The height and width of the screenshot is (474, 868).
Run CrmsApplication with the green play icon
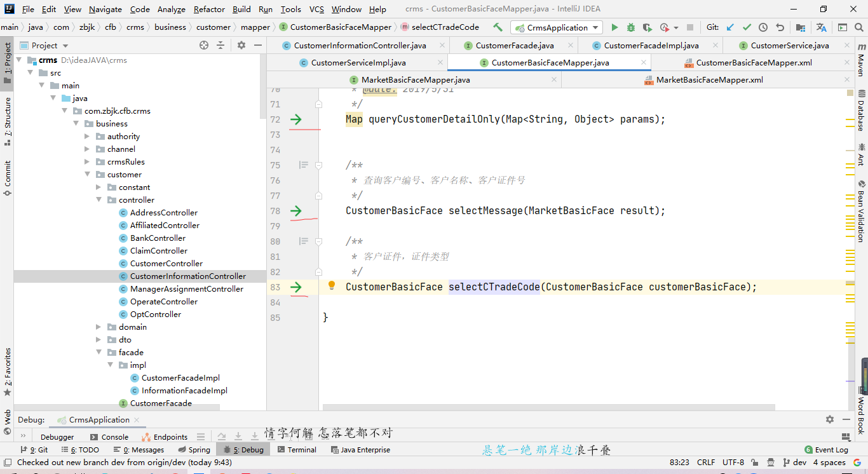614,27
